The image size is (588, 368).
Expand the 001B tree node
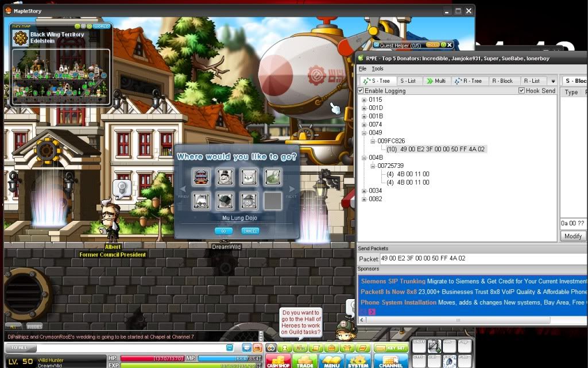(x=363, y=116)
